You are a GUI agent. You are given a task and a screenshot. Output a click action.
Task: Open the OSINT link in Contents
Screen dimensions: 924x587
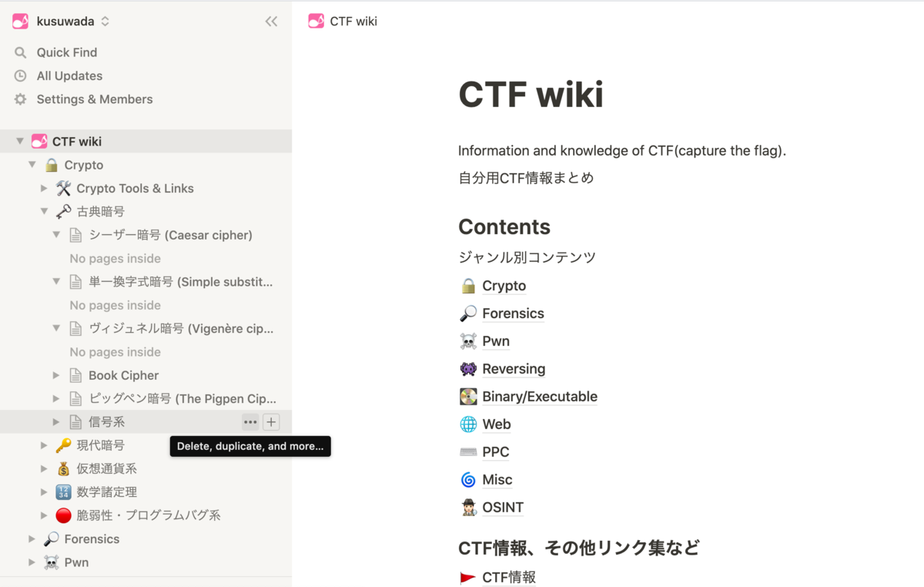(x=503, y=508)
